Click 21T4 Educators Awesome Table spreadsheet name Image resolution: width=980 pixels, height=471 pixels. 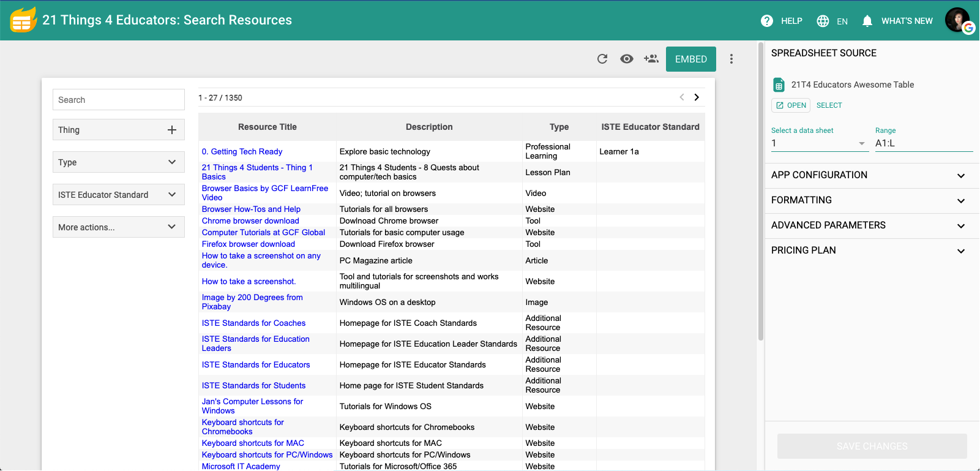pos(853,85)
